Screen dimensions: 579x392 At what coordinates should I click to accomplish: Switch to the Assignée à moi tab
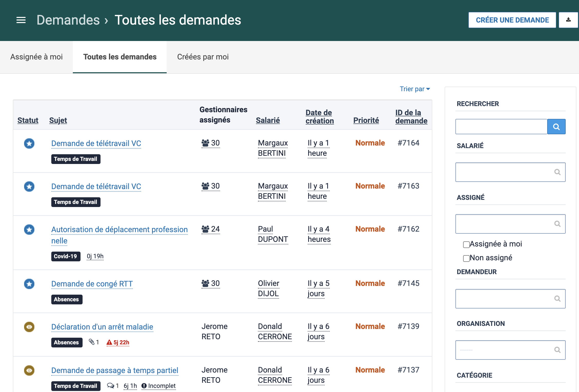point(36,57)
